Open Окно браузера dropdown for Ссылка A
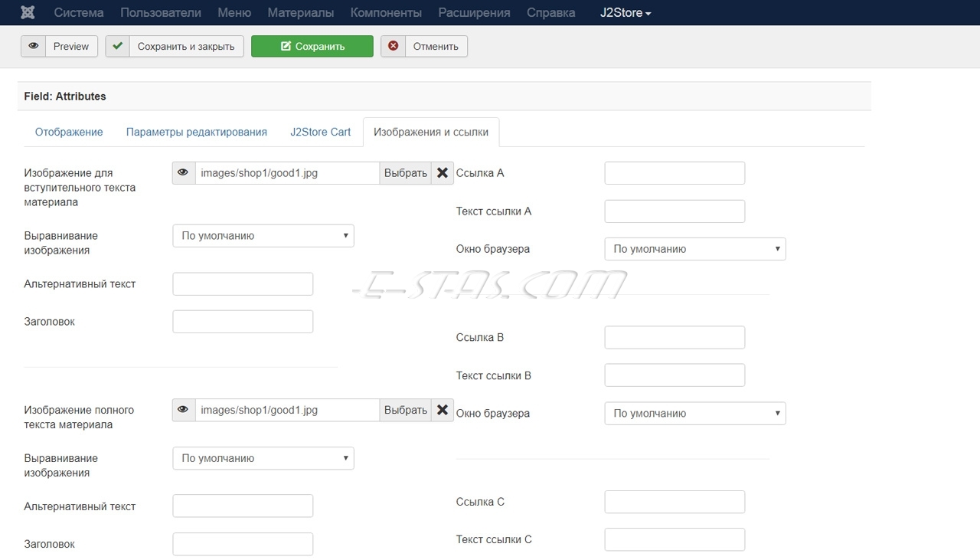The width and height of the screenshot is (980, 560). [x=695, y=249]
